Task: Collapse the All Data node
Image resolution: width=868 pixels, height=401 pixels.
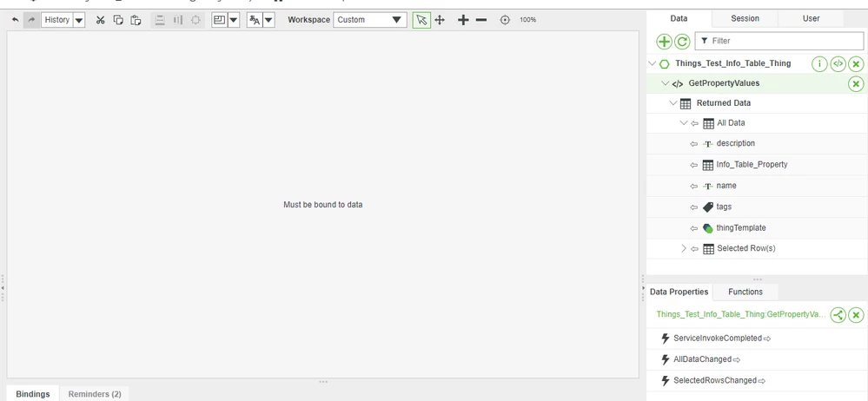Action: pyautogui.click(x=684, y=123)
